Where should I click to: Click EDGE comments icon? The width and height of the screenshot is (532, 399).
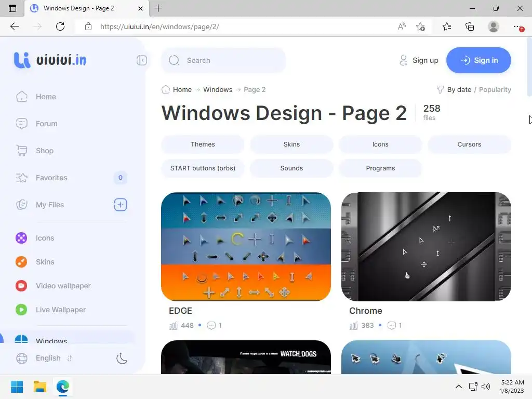pyautogui.click(x=211, y=326)
